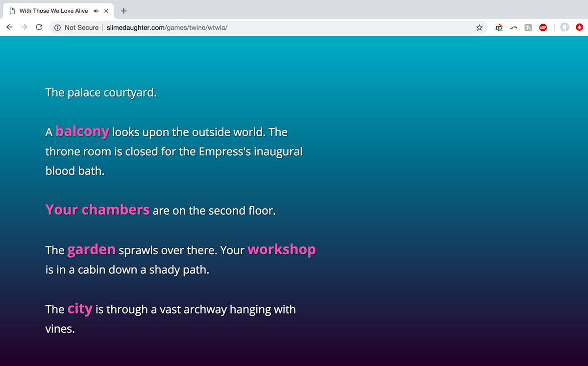Image resolution: width=588 pixels, height=366 pixels.
Task: Close the With Those We Love Alive tab
Action: 106,11
